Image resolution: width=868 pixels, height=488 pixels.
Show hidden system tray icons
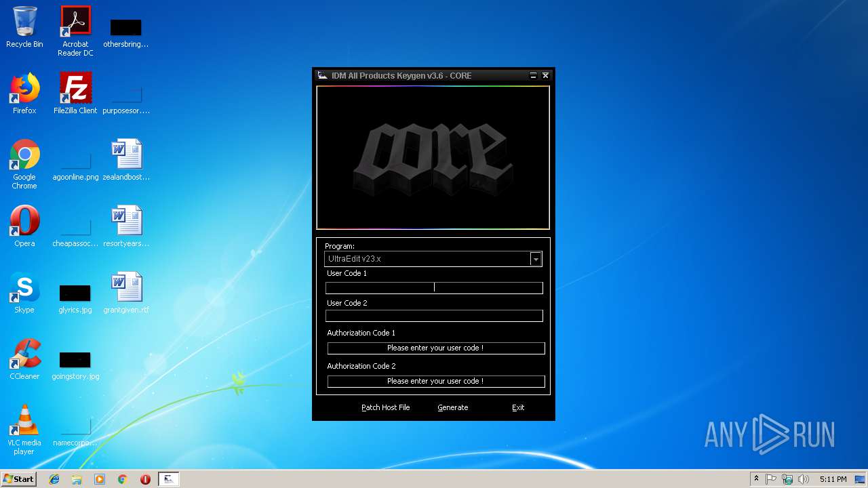click(x=756, y=479)
